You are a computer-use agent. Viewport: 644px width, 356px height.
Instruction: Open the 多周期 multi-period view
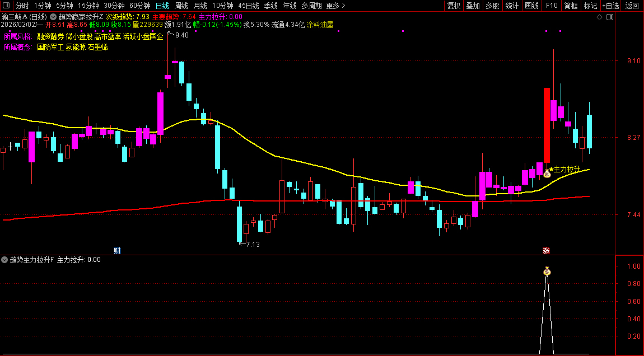point(311,6)
